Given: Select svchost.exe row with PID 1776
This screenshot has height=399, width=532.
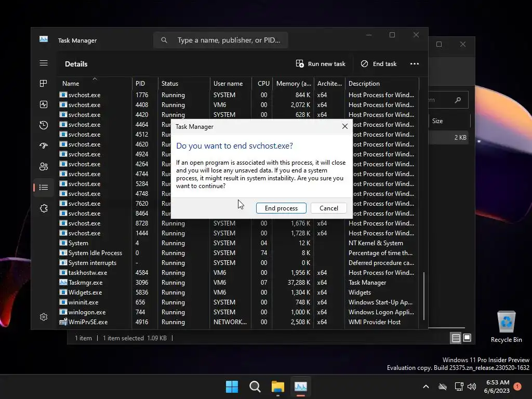Looking at the screenshot, I should point(238,95).
